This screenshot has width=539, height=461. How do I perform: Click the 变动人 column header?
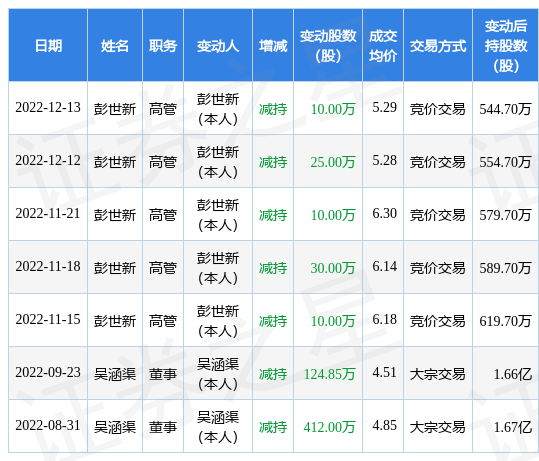coord(218,46)
